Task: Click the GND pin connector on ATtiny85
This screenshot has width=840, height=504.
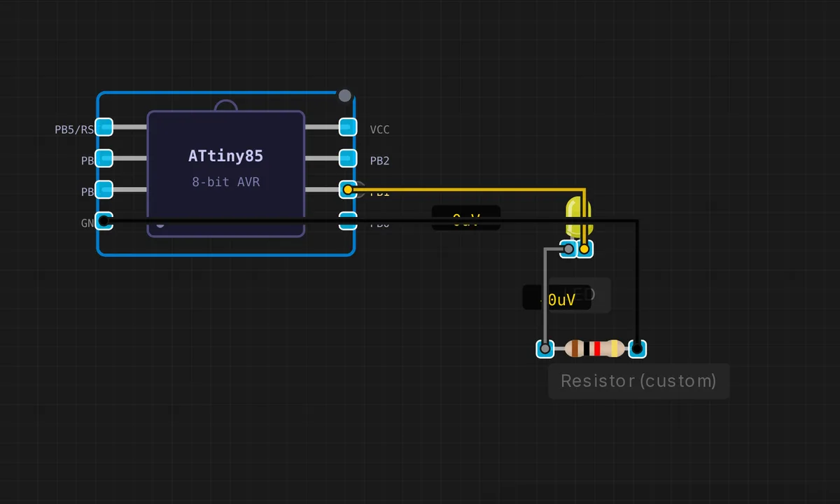Action: click(104, 220)
